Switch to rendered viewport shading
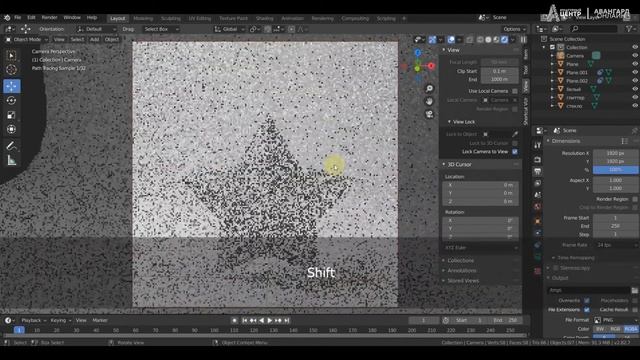 click(504, 40)
